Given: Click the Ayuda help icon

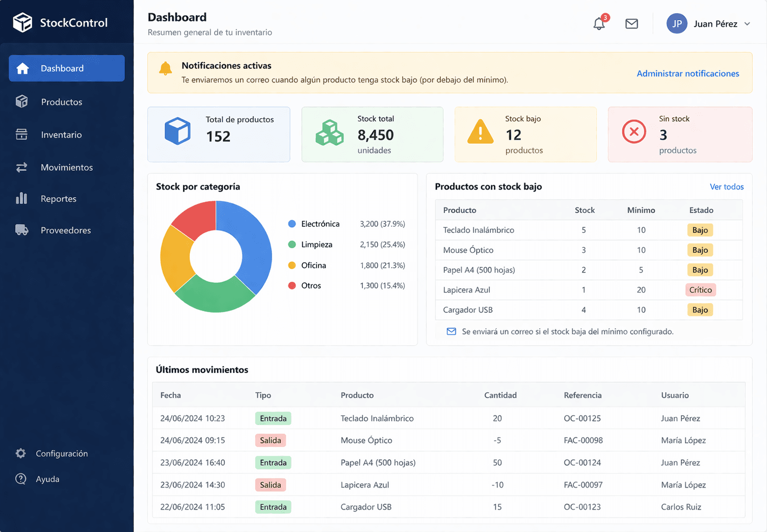Looking at the screenshot, I should pos(20,478).
